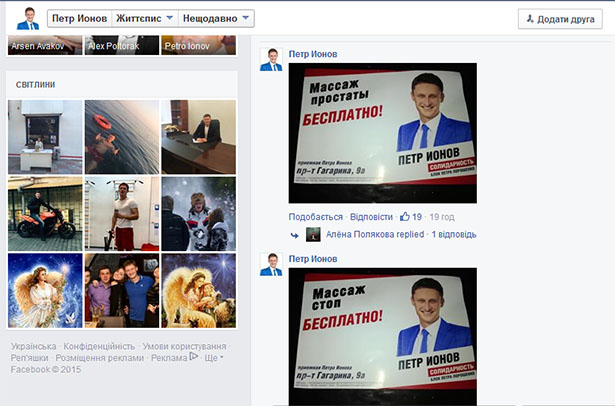Open the blue-background angel picture

coord(45,291)
